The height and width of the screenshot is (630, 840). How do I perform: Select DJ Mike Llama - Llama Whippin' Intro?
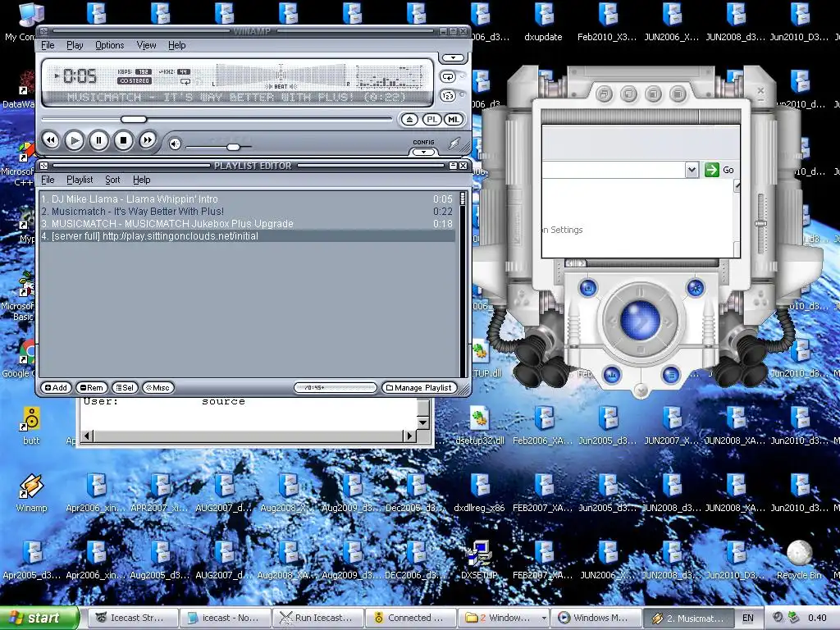coord(248,199)
